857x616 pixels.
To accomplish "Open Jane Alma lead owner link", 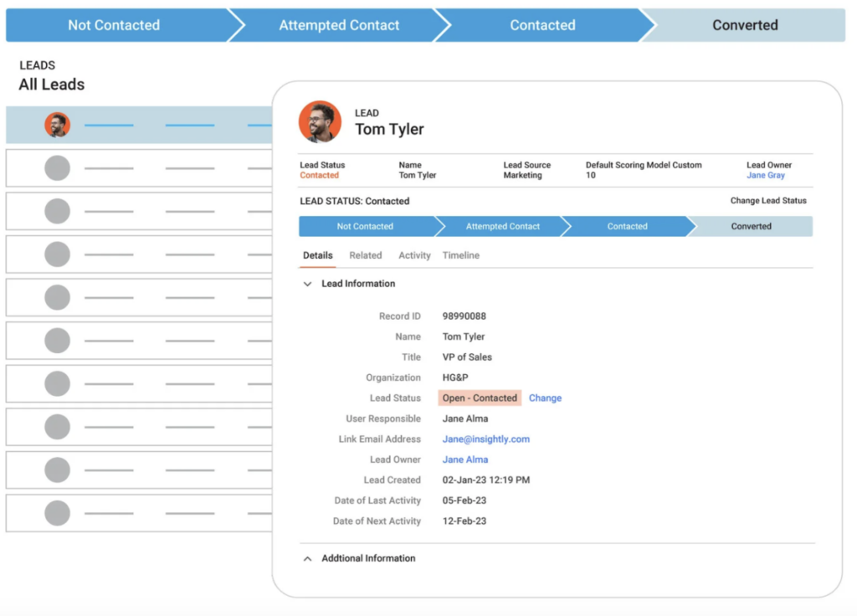I will [464, 459].
